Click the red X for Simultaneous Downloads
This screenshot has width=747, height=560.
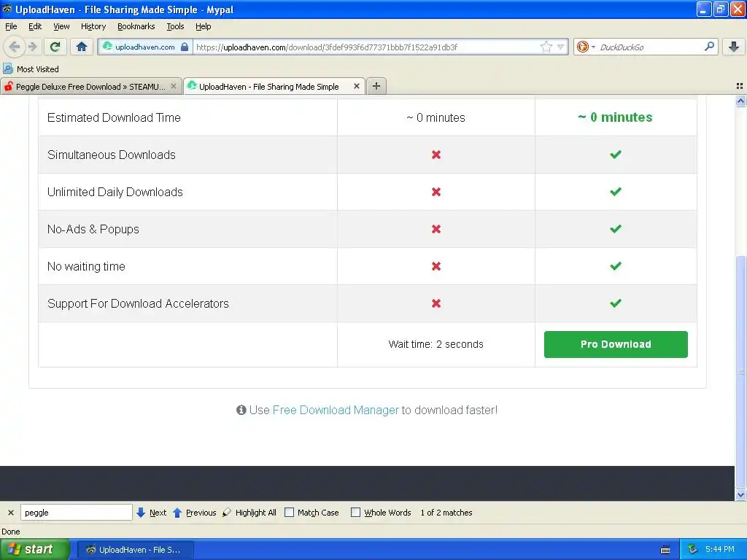pyautogui.click(x=436, y=155)
